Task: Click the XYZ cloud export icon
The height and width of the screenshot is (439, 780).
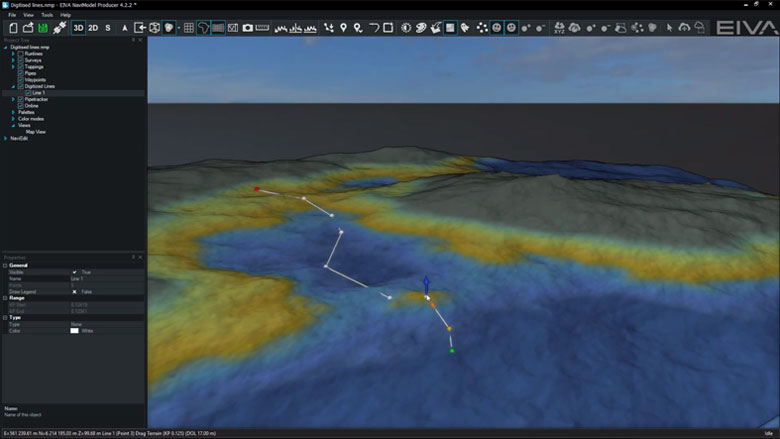Action: pos(559,28)
